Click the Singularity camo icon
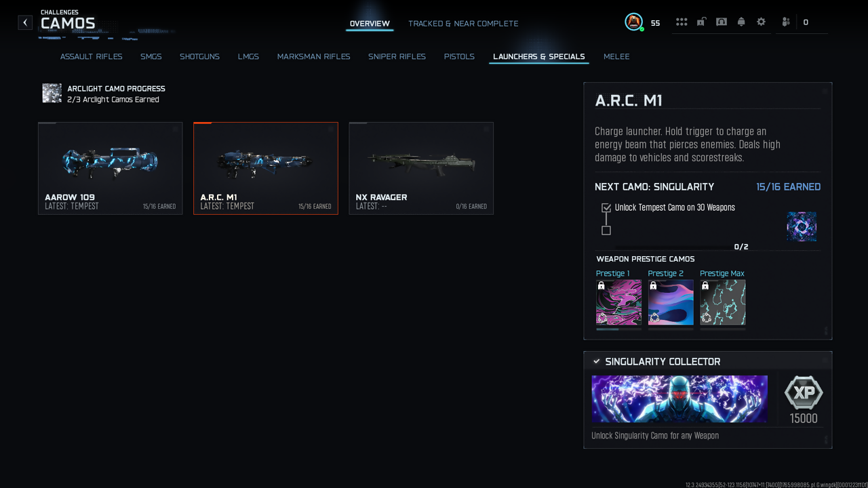 [802, 226]
